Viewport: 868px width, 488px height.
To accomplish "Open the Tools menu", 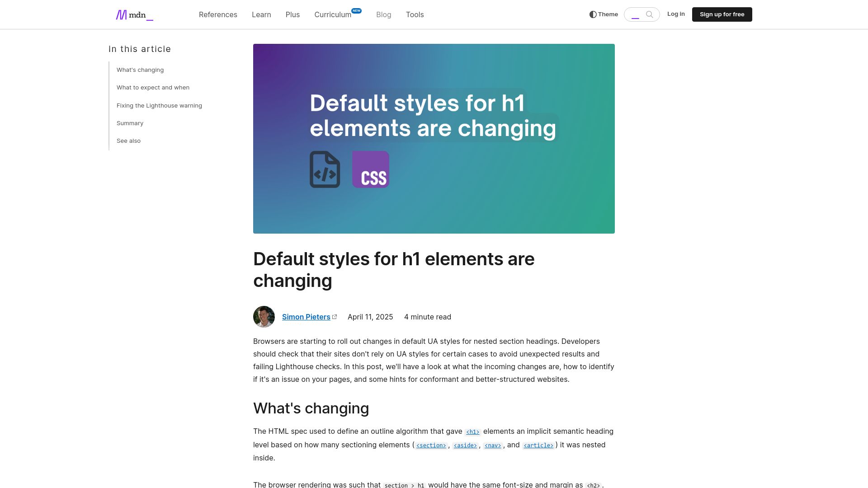I will coord(415,14).
